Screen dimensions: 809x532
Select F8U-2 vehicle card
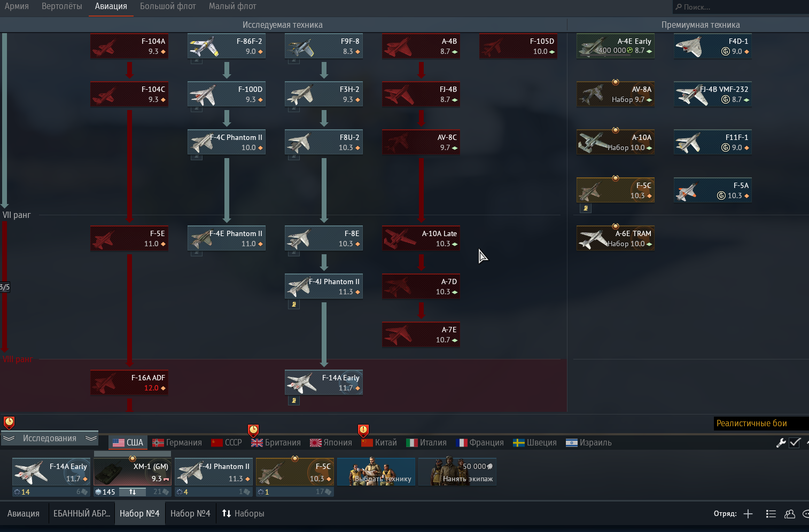pyautogui.click(x=324, y=142)
